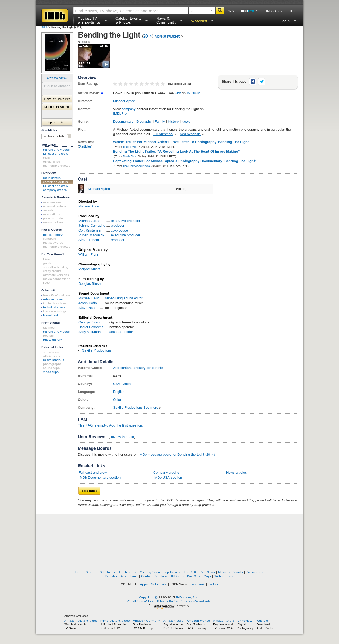The height and width of the screenshot is (644, 339).
Task: Open Saville Productions under Production Companies
Action: pyautogui.click(x=97, y=350)
